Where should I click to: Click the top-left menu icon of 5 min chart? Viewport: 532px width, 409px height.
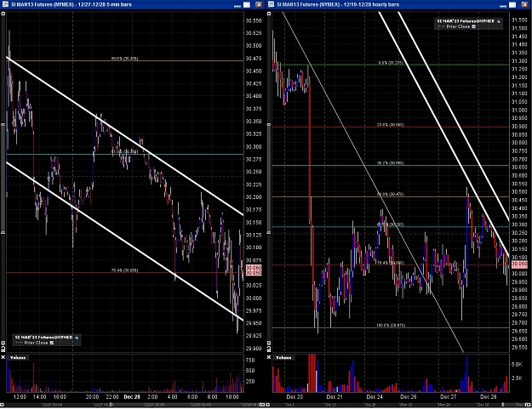click(3, 14)
